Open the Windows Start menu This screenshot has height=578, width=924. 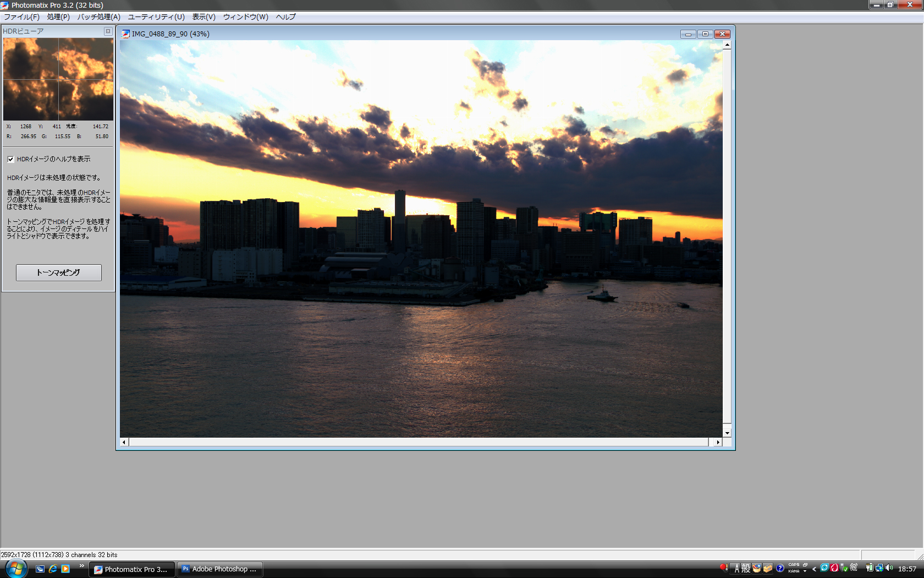click(15, 569)
